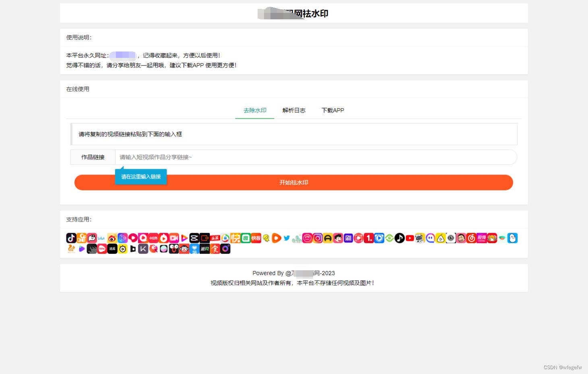The width and height of the screenshot is (588, 374).
Task: Open the Weibo app icon
Action: [x=112, y=238]
